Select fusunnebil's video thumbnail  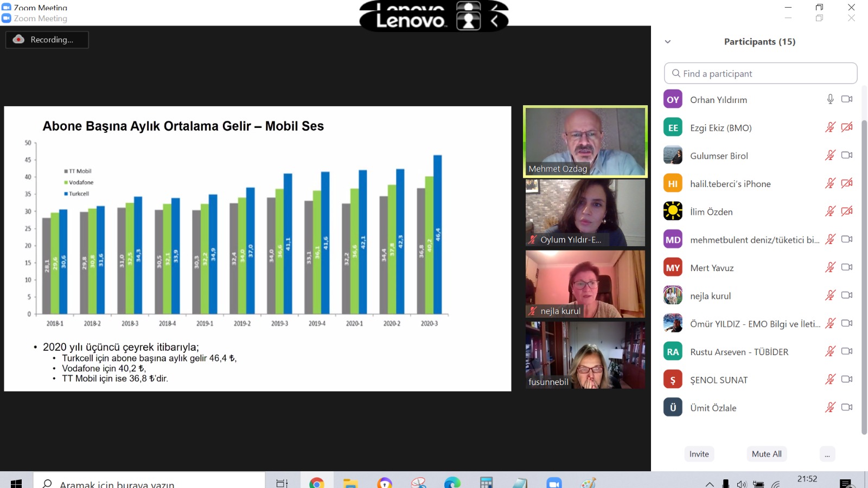pos(585,355)
